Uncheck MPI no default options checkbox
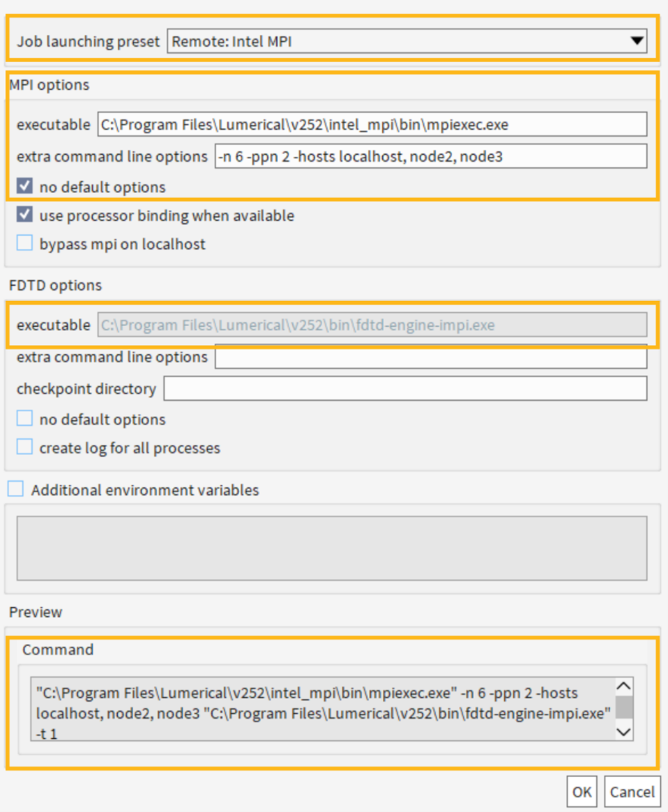 point(25,187)
